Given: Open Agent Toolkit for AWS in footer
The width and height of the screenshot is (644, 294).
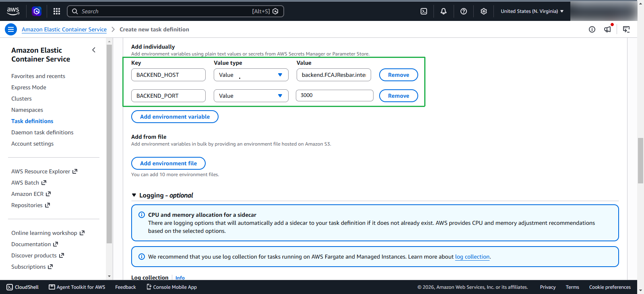Looking at the screenshot, I should point(77,287).
